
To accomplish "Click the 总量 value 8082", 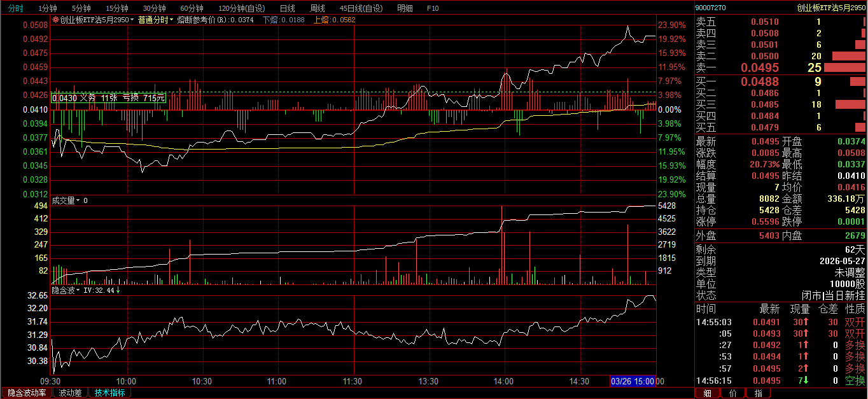I will (768, 199).
